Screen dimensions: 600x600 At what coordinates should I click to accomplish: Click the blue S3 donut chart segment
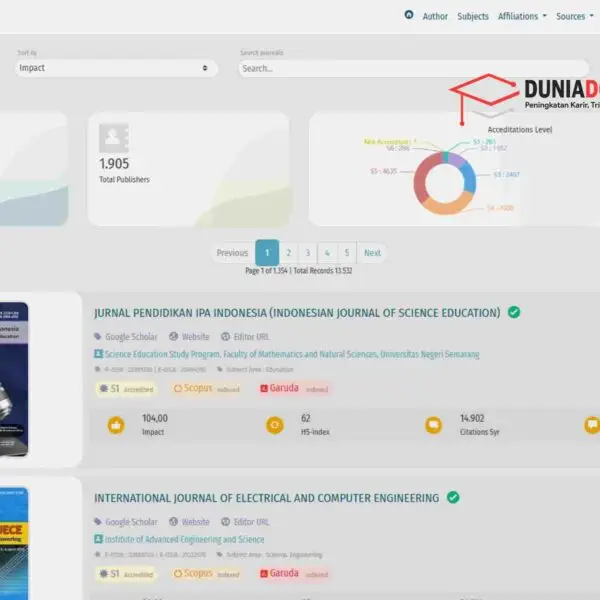pos(470,178)
